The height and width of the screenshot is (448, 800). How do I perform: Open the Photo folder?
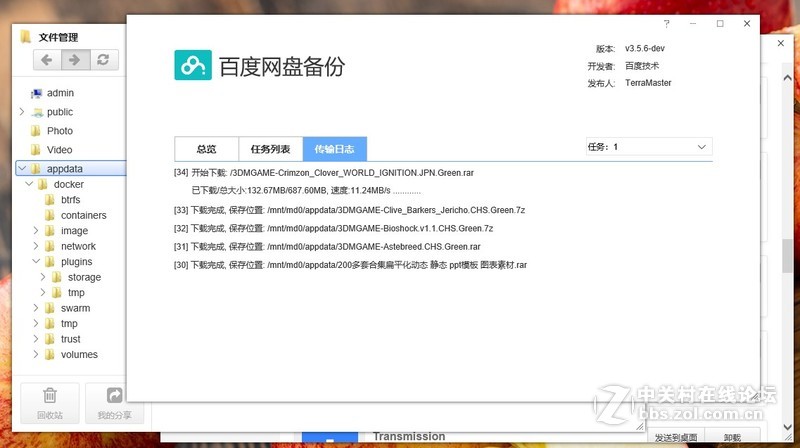pos(60,131)
